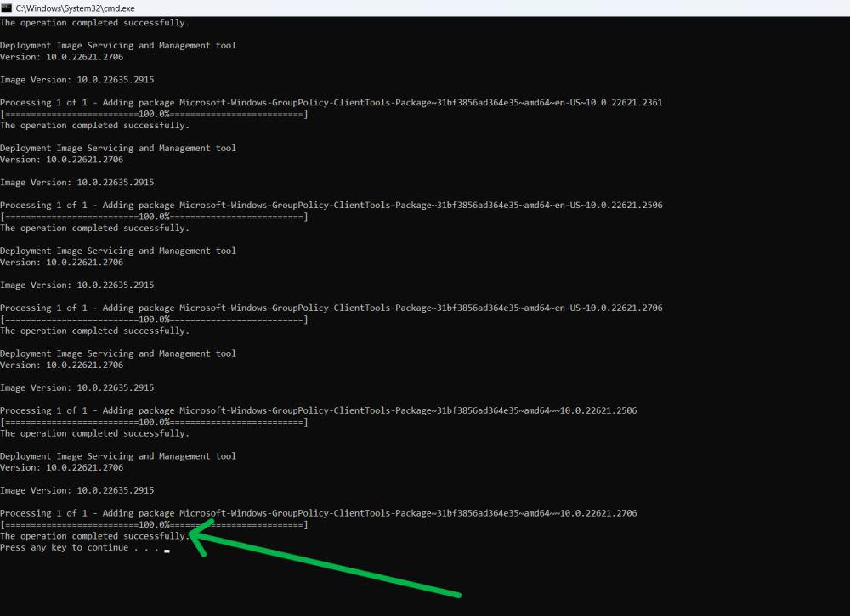Click the package line ending amd64~~10.0.22621.2506
850x616 pixels.
(x=319, y=410)
